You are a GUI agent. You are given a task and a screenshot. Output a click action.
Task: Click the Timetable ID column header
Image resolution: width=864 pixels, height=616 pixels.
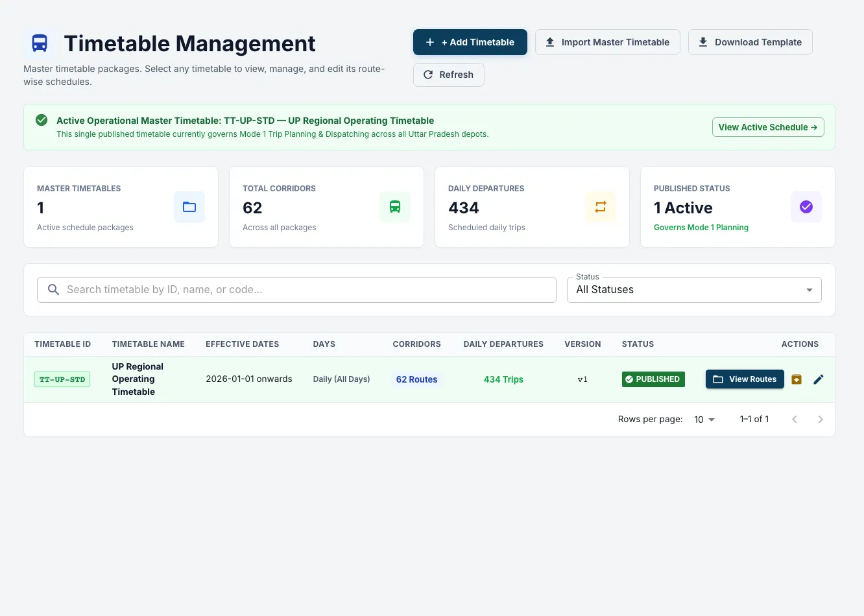click(63, 344)
